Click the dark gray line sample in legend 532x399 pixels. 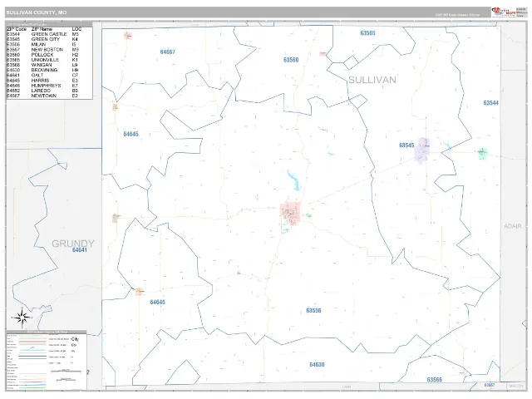32,357
